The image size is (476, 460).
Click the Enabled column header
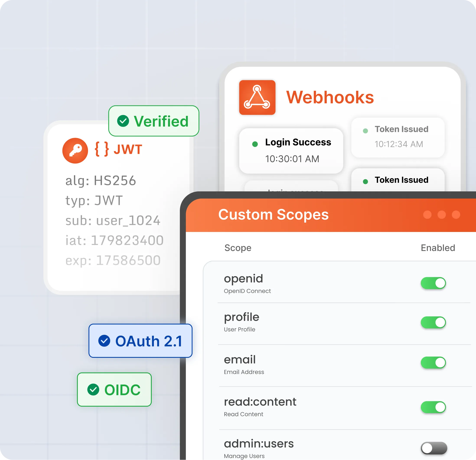point(438,248)
